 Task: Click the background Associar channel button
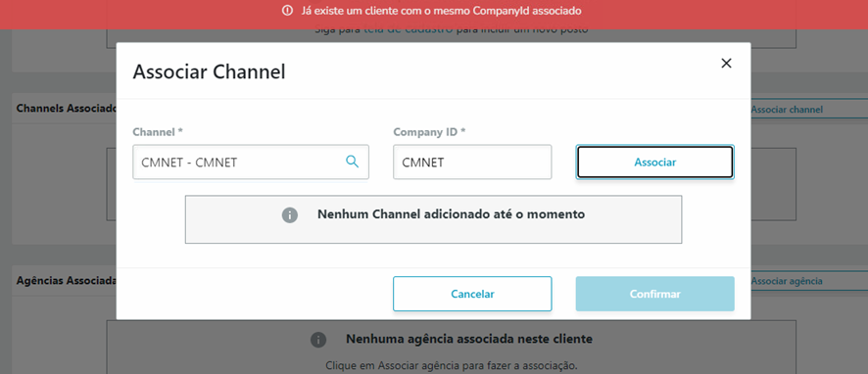[808, 110]
